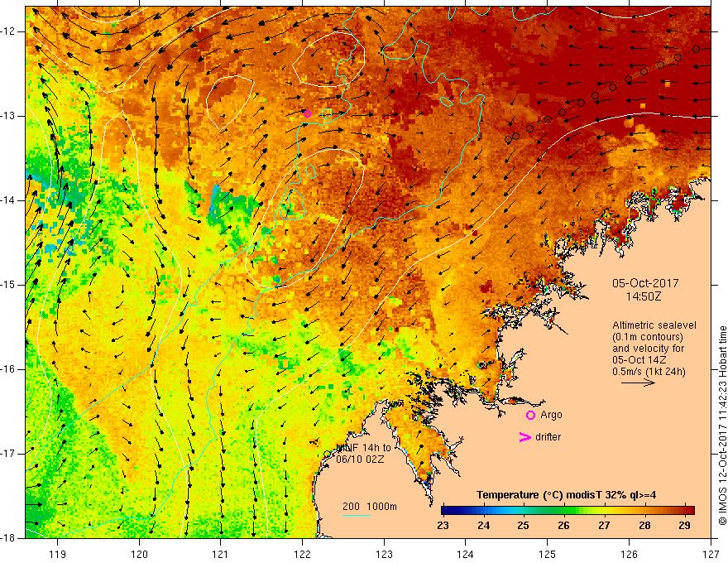Click the "0.5m/s (1kt 24h)" scale text
The width and height of the screenshot is (728, 563).
coord(649,372)
